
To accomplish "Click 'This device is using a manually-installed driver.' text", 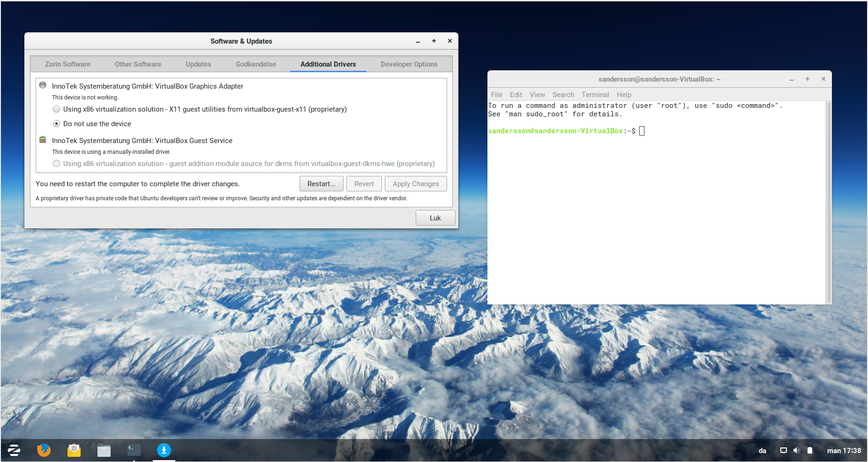I will pos(111,152).
